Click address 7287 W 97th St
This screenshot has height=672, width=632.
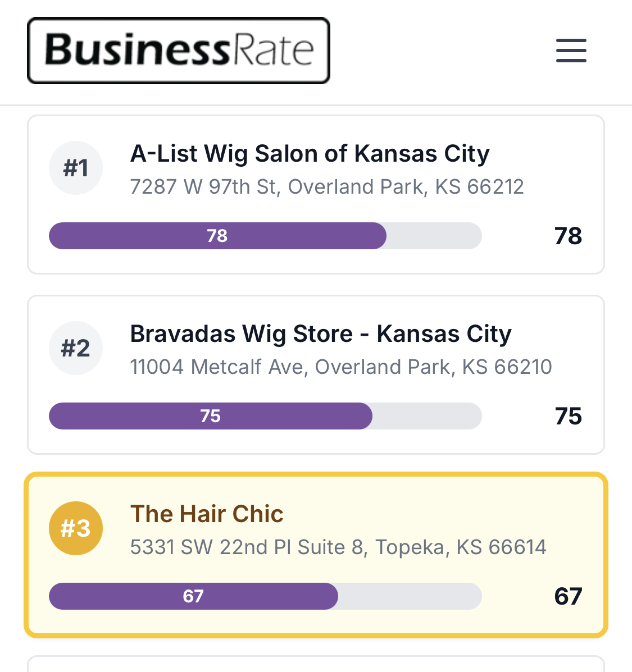326,187
